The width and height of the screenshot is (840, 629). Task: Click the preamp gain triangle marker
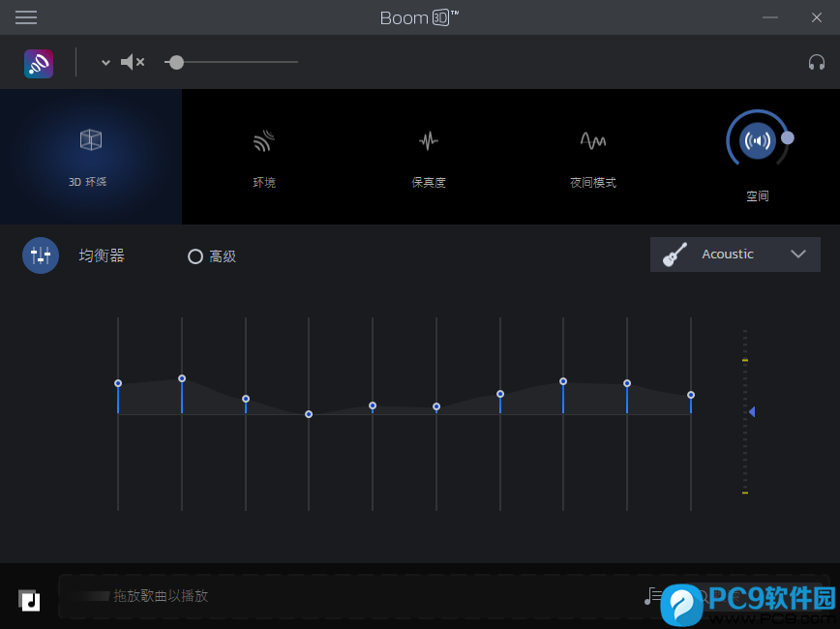click(x=752, y=411)
